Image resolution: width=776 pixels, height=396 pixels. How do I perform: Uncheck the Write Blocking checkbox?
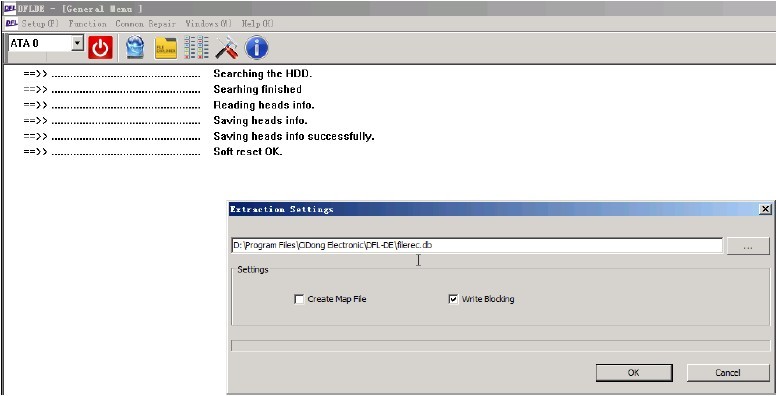pos(453,299)
